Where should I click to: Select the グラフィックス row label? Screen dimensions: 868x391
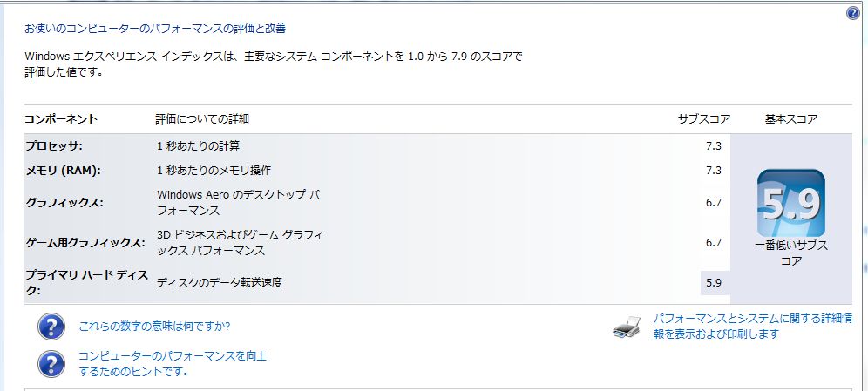click(x=64, y=203)
